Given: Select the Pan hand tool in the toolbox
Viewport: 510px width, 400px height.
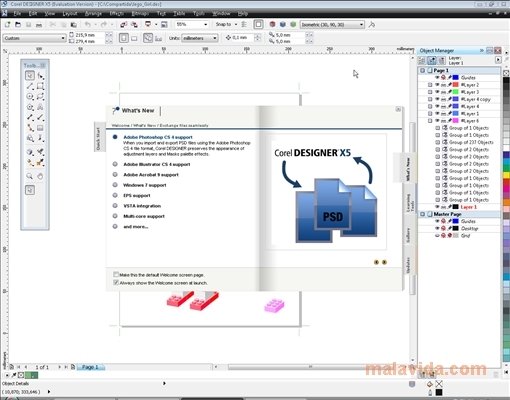Looking at the screenshot, I should [x=40, y=176].
